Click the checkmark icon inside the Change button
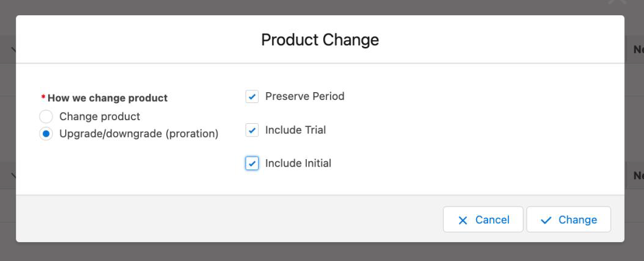 (x=546, y=220)
